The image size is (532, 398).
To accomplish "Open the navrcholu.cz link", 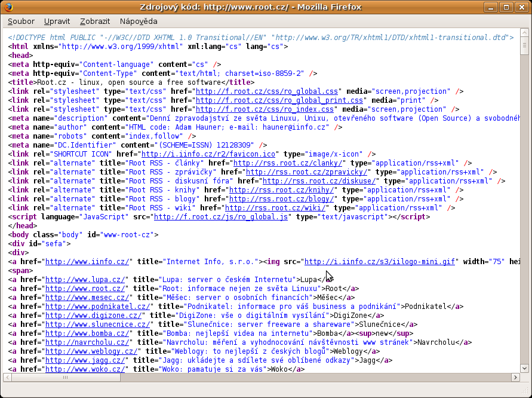I will click(x=87, y=342).
